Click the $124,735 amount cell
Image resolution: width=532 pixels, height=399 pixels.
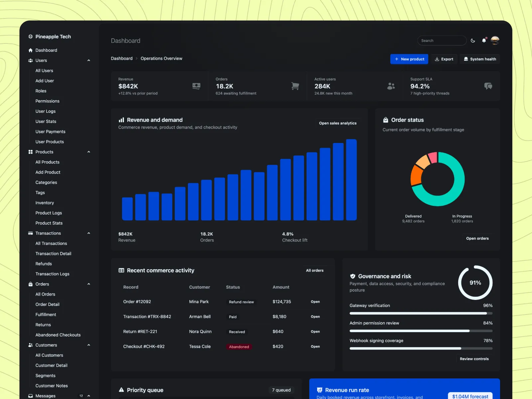point(282,302)
